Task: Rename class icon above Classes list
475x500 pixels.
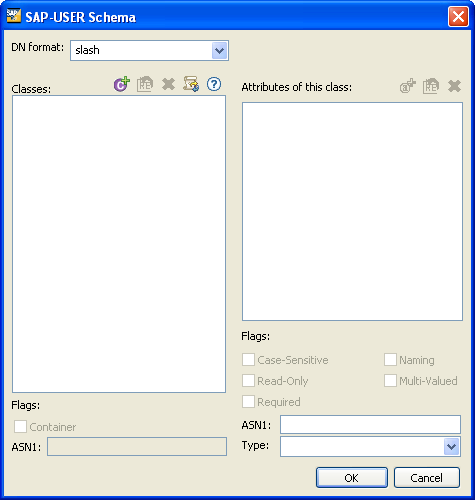Action: tap(145, 84)
